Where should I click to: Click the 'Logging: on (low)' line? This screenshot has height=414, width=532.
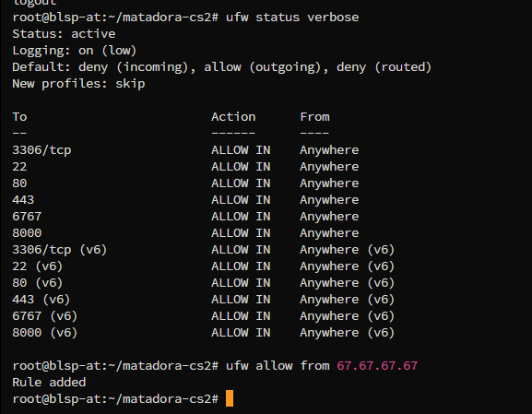(75, 51)
